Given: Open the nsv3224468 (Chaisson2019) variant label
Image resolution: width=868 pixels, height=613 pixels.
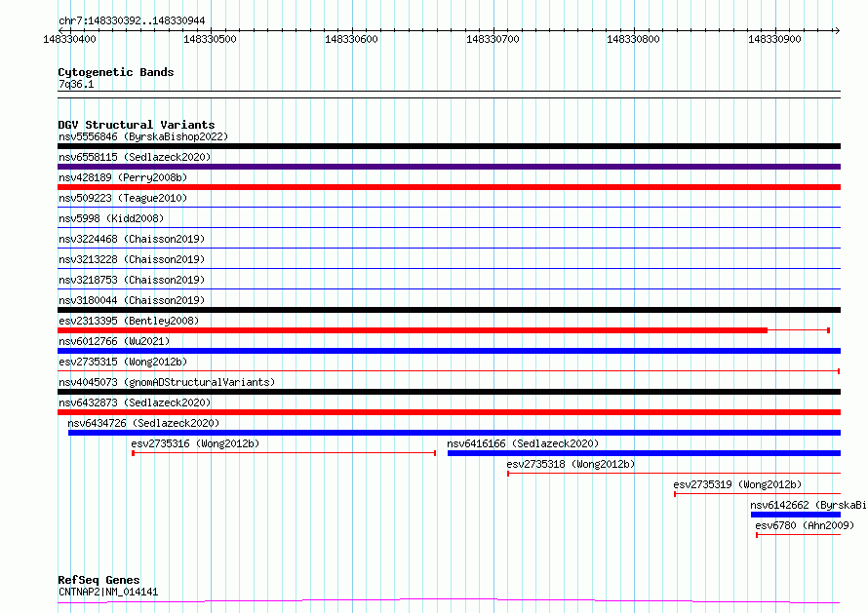Looking at the screenshot, I should (x=132, y=239).
